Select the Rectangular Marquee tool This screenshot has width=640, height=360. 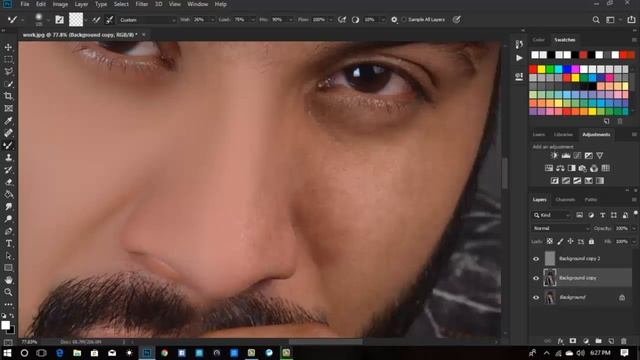pos(8,60)
